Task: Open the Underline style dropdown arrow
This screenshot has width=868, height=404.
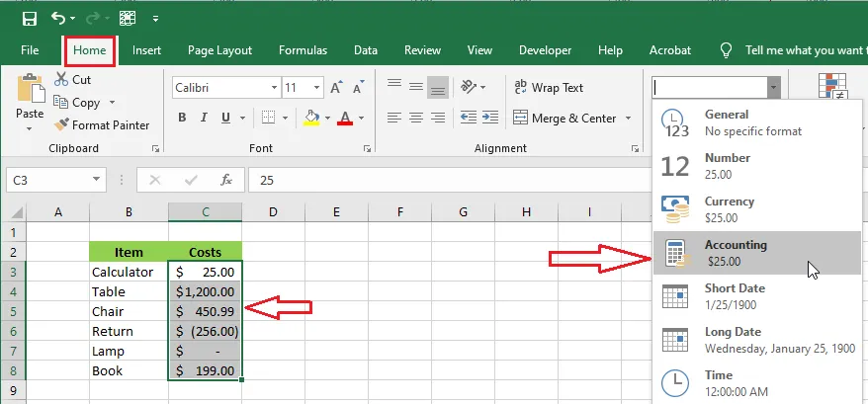Action: point(242,118)
